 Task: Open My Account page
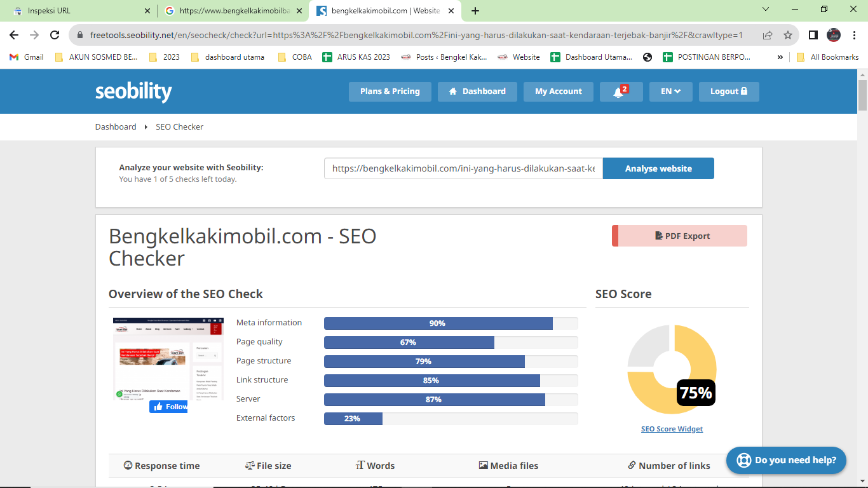pos(558,91)
